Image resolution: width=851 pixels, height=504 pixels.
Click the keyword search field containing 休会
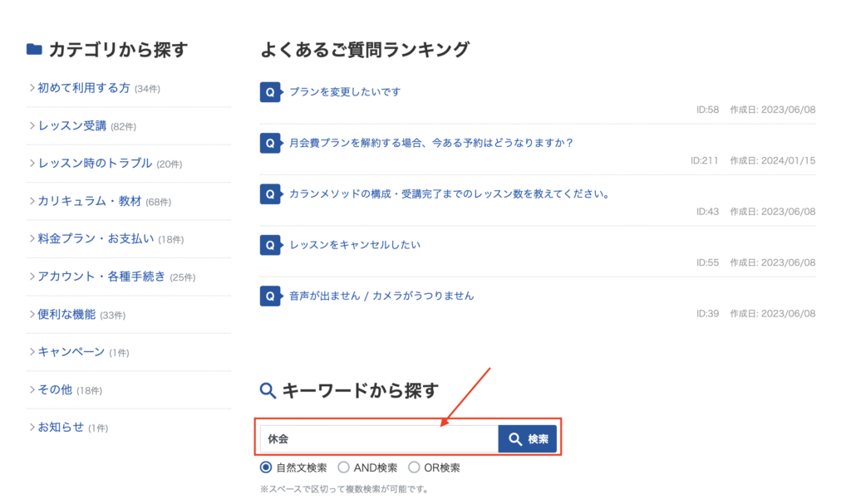coord(379,439)
